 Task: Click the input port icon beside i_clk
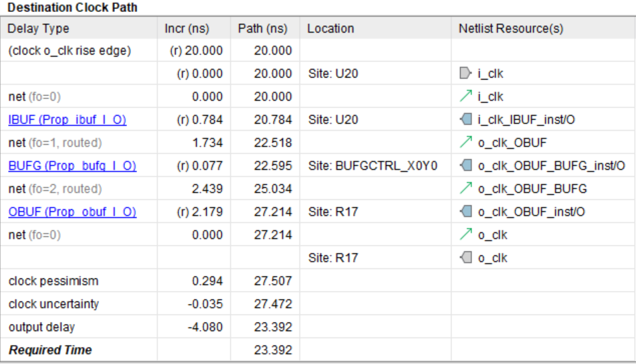[466, 74]
